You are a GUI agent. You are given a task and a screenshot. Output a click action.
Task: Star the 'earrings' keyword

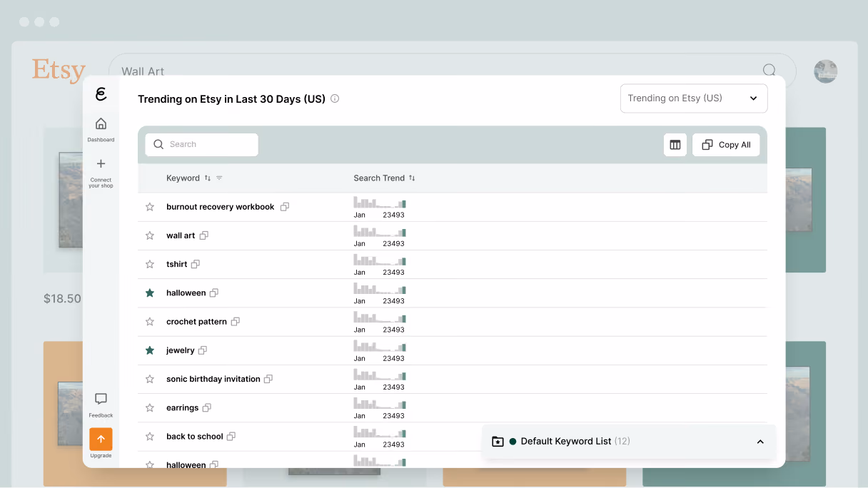pos(150,408)
